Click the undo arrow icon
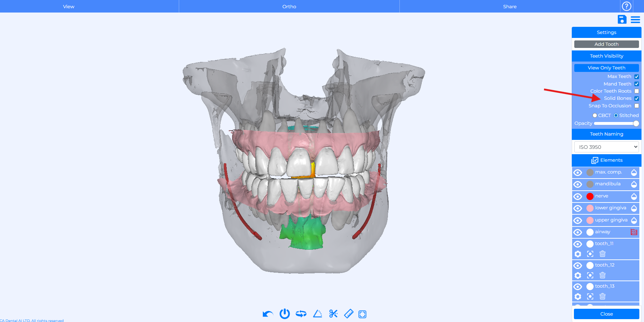Screen dimensions: 644x322 pyautogui.click(x=268, y=314)
